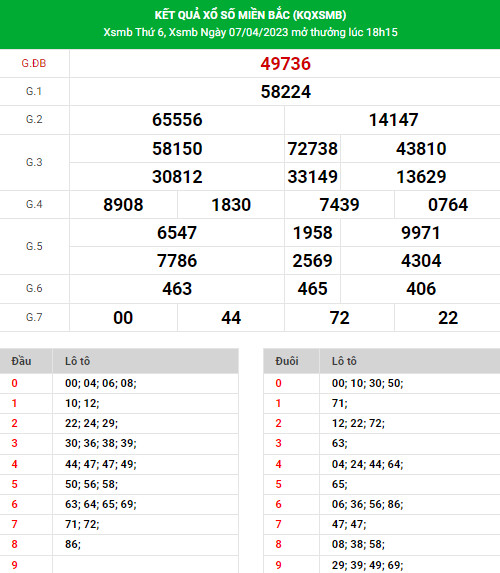Viewport: 500px width, 573px height.
Task: Click tail row 6 lô tô values
Action: [x=367, y=504]
